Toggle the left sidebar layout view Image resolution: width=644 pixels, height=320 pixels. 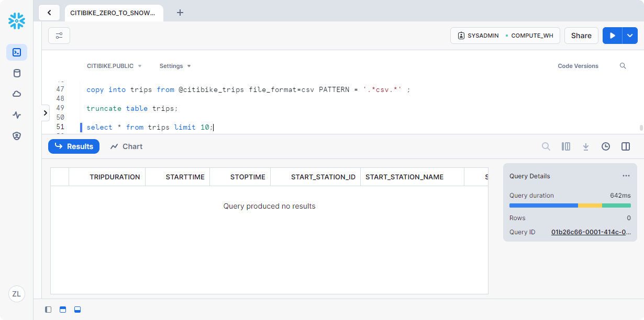click(x=48, y=310)
